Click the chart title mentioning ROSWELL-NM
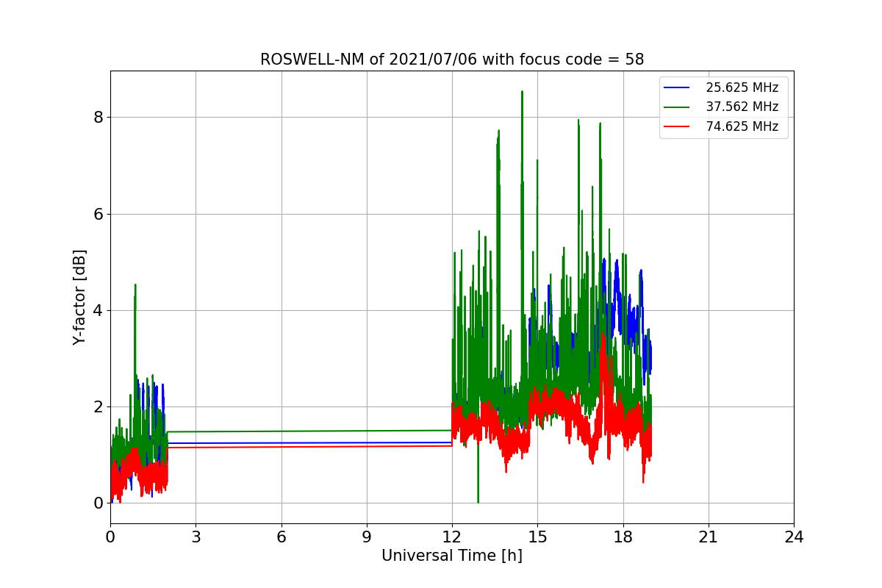Image resolution: width=882 pixels, height=588 pixels. [452, 60]
